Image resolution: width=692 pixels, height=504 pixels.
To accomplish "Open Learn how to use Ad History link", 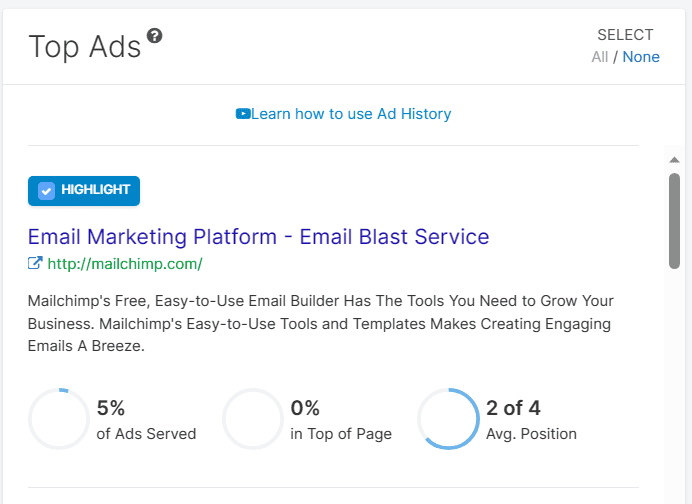I will [x=351, y=114].
